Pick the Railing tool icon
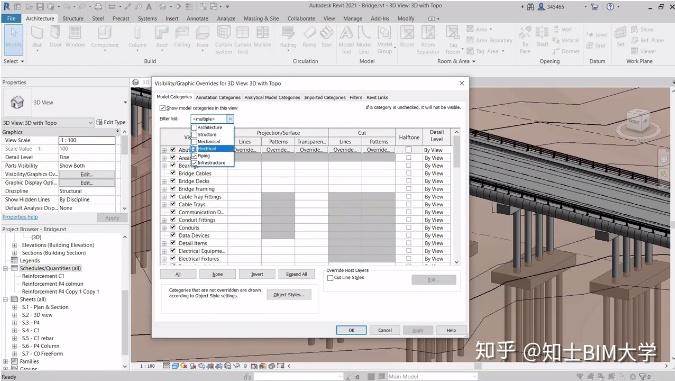Screen dimensions: 675x381 pos(288,33)
